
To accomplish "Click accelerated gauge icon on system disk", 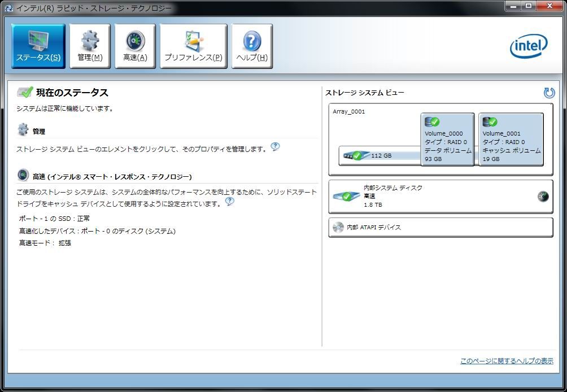I will (543, 197).
